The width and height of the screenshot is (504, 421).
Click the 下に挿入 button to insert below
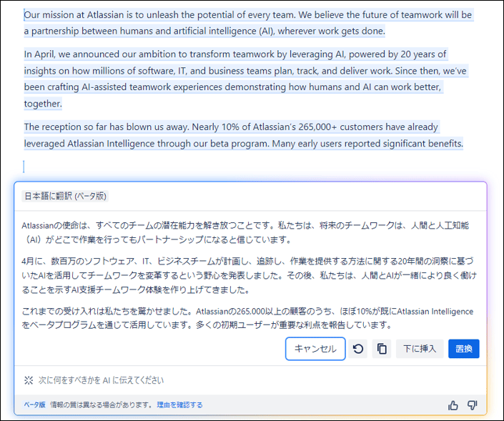(x=420, y=349)
